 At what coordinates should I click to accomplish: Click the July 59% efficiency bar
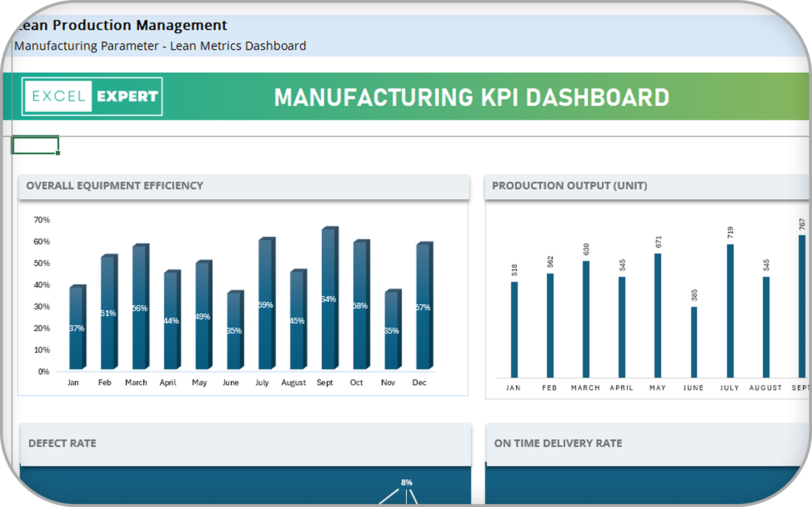266,304
